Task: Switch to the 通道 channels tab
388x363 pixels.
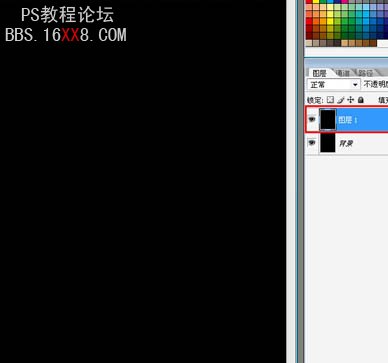Action: tap(343, 73)
